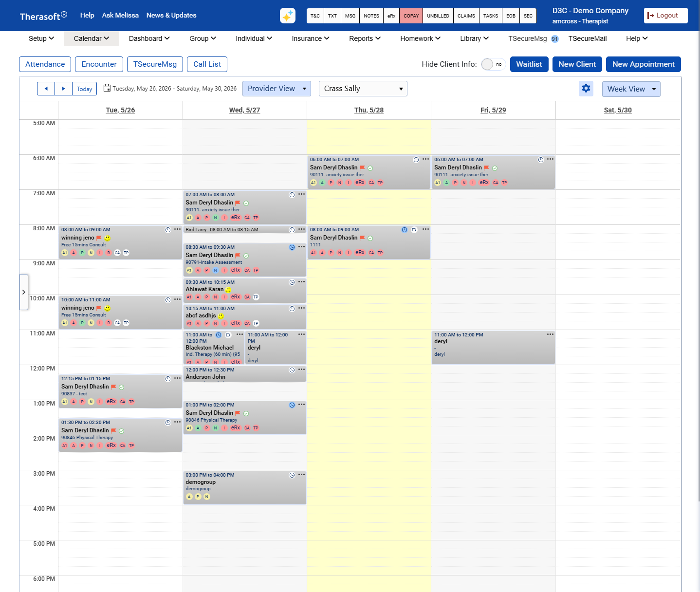
Task: Click the New Client button
Action: pyautogui.click(x=577, y=64)
